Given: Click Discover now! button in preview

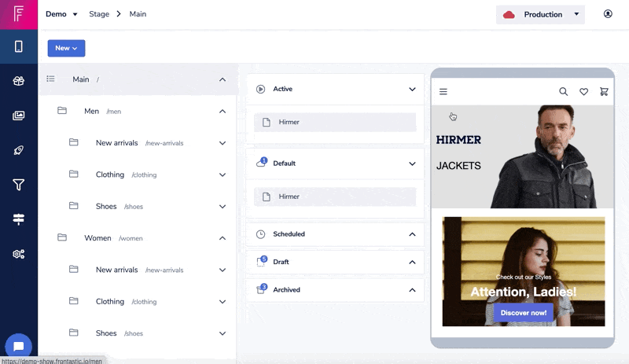Looking at the screenshot, I should point(523,313).
